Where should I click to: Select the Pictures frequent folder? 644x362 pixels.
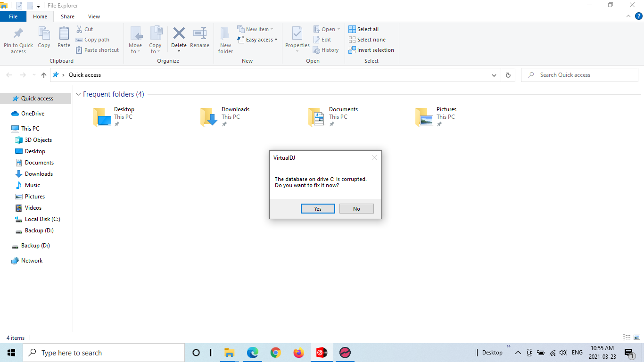point(436,117)
